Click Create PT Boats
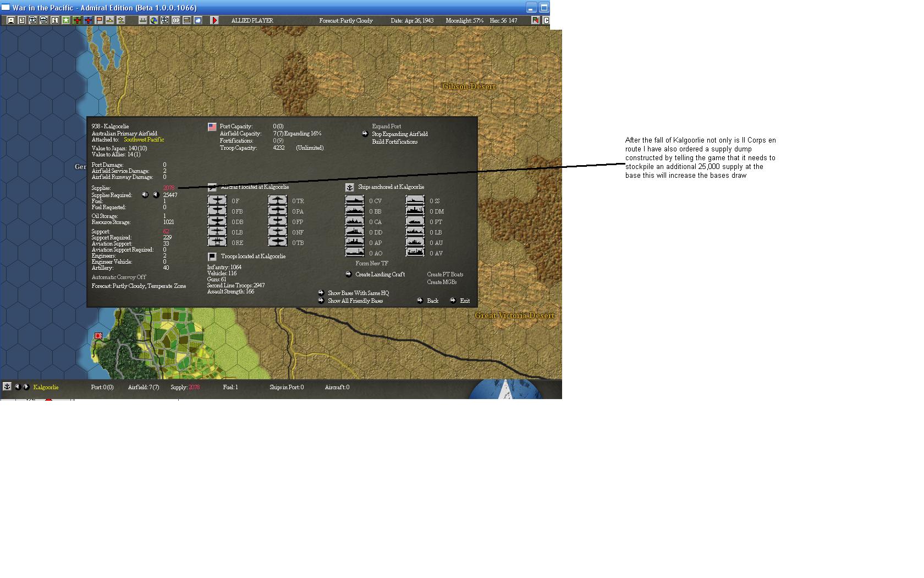 click(x=445, y=274)
